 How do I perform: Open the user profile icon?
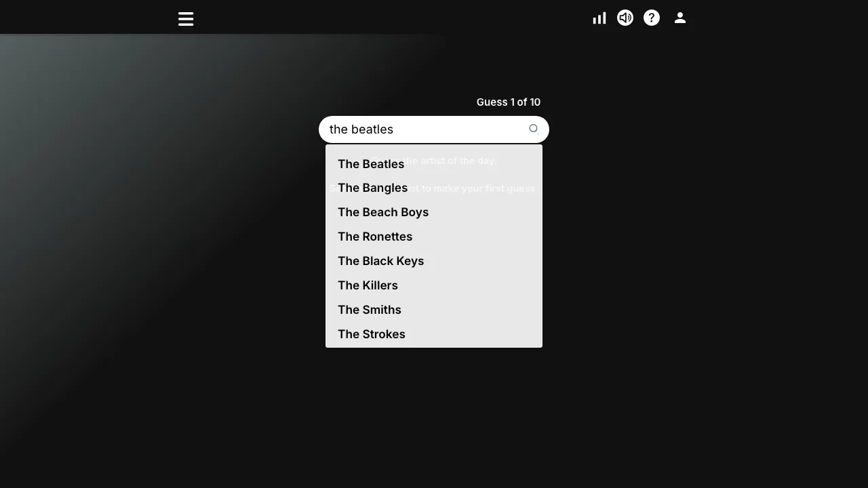[680, 18]
